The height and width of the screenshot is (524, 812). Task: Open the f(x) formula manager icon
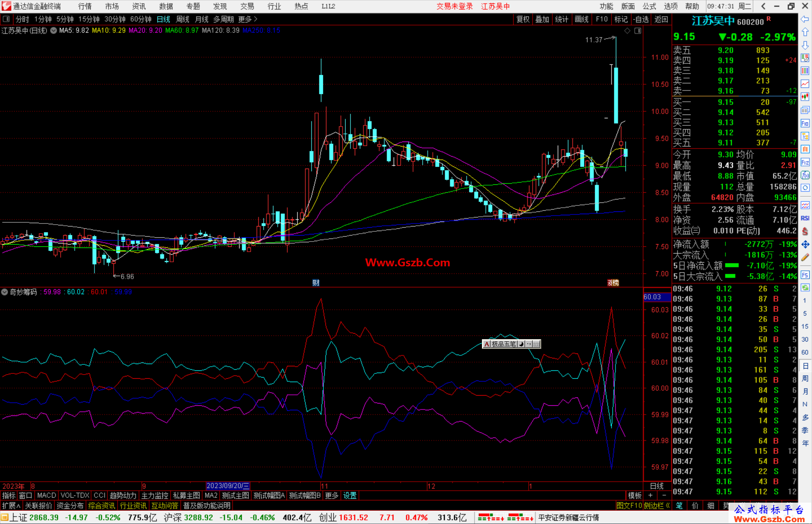[x=805, y=175]
